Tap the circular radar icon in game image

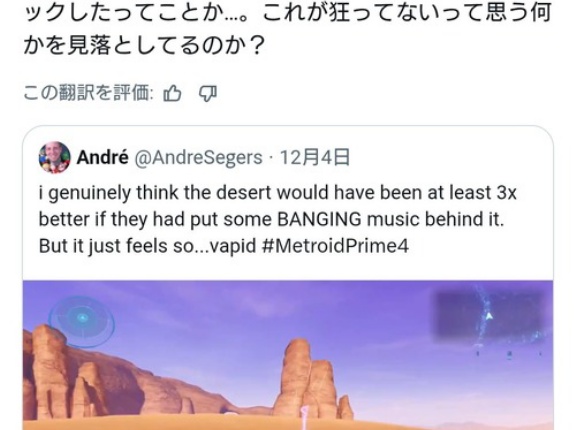[x=82, y=322]
